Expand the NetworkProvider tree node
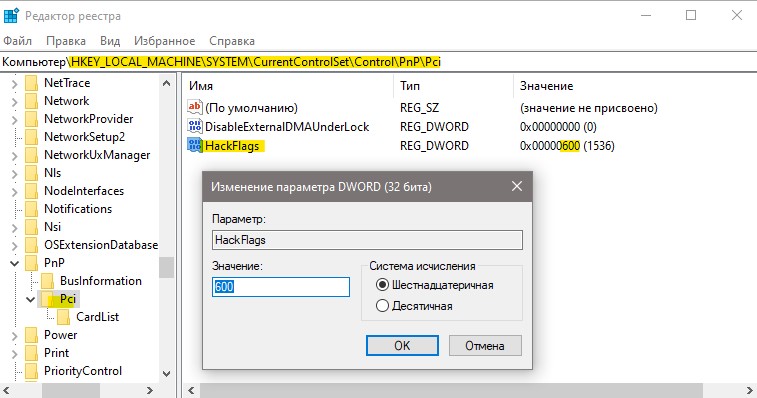Image resolution: width=757 pixels, height=398 pixels. [x=14, y=120]
